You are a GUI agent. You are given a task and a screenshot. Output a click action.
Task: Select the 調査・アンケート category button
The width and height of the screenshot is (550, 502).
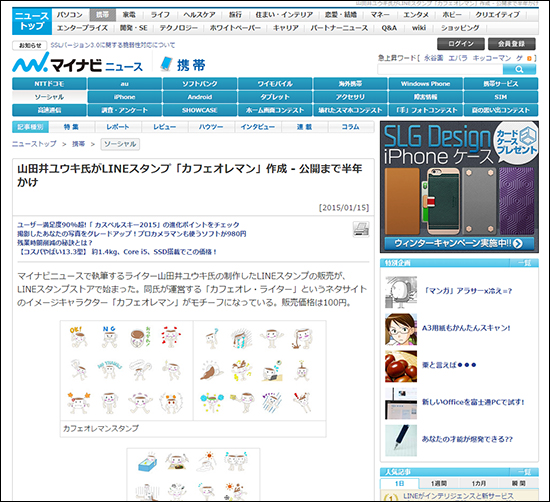click(x=125, y=110)
